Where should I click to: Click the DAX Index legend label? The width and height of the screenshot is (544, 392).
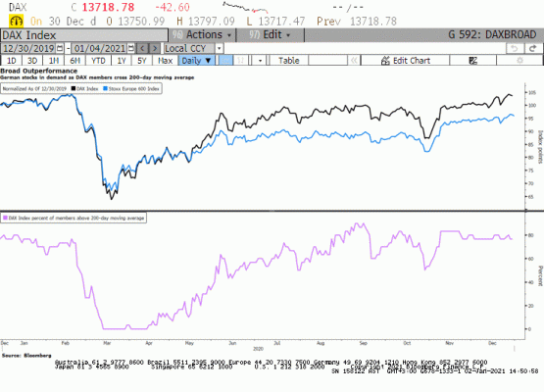point(87,89)
